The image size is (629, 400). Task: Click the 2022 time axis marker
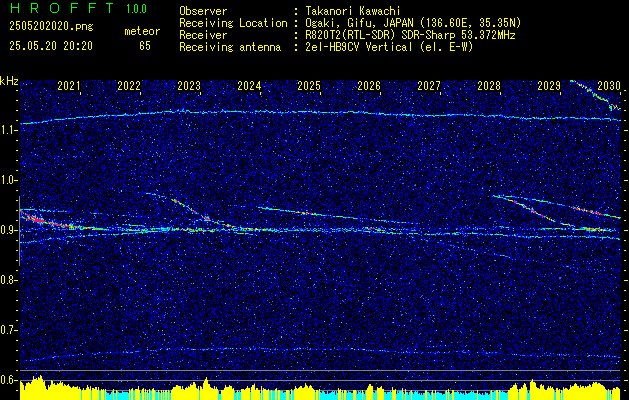tap(129, 86)
